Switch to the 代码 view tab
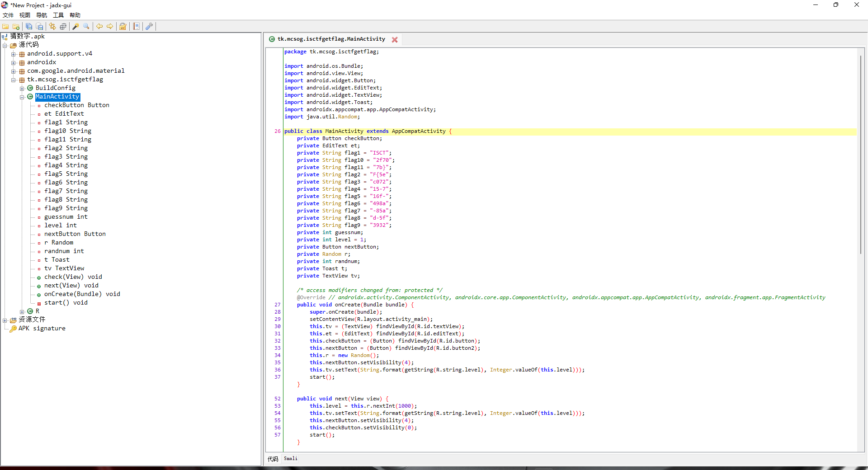Viewport: 868px width, 470px height. coord(273,459)
